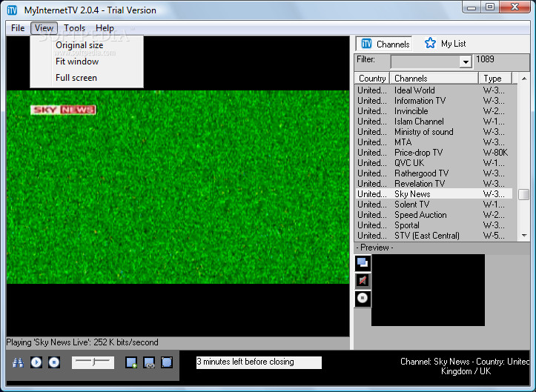Click the add-window icon with green plus
Screen dimensions: 536x392
(x=131, y=362)
